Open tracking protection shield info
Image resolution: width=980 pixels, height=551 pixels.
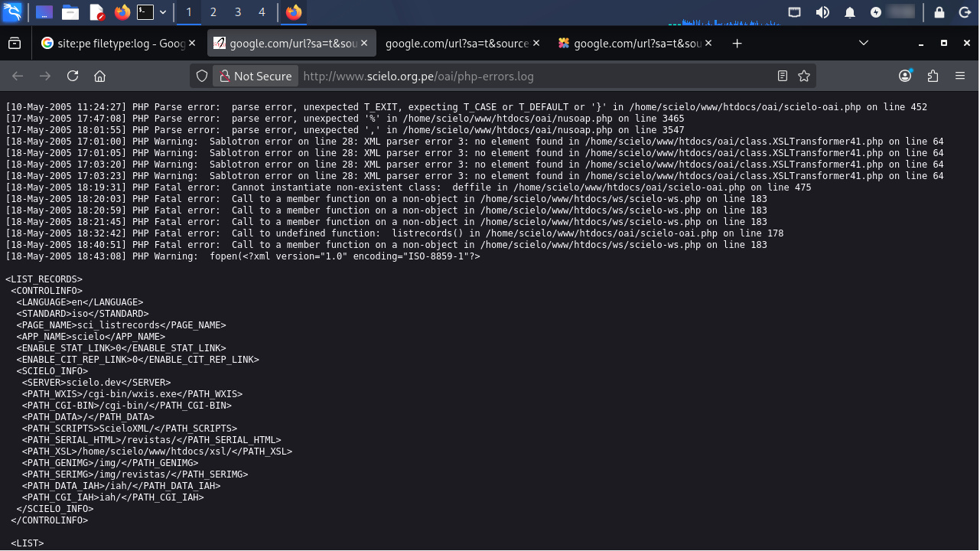point(202,76)
